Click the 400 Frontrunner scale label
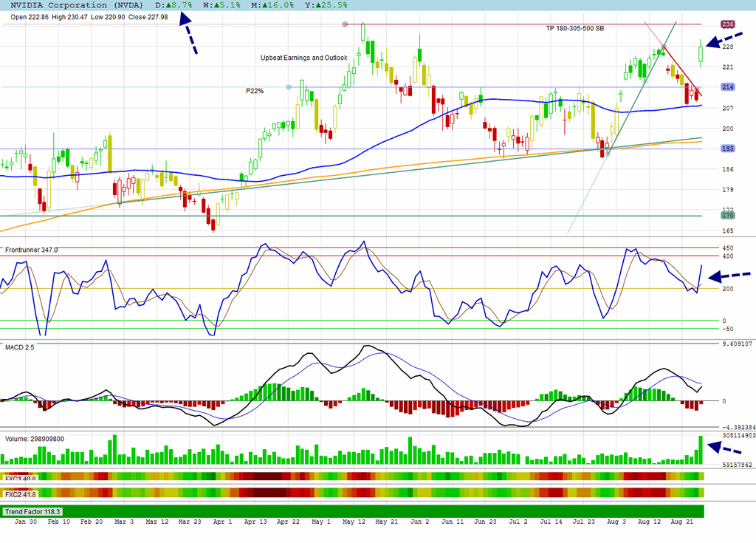Screen dimensions: 756x543 (x=727, y=256)
